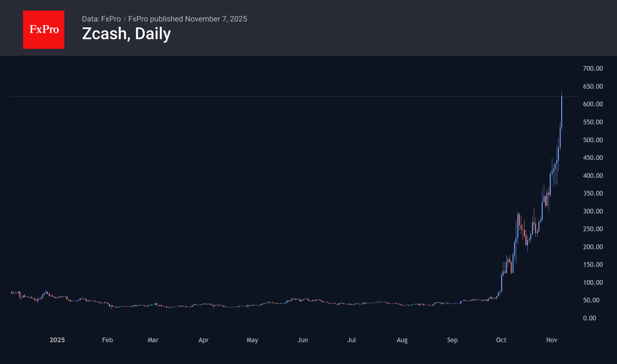Click the 500.00 price axis label

pyautogui.click(x=593, y=140)
